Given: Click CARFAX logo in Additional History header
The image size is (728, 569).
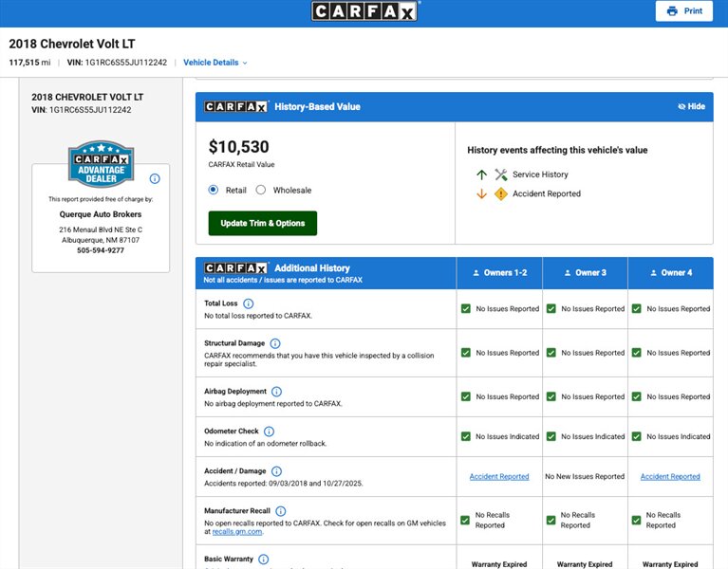Looking at the screenshot, I should coord(235,268).
